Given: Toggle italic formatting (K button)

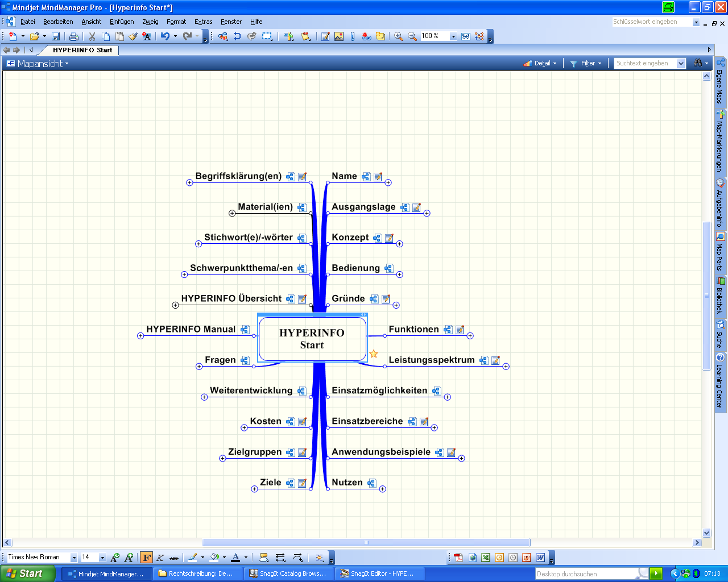Looking at the screenshot, I should pyautogui.click(x=160, y=558).
